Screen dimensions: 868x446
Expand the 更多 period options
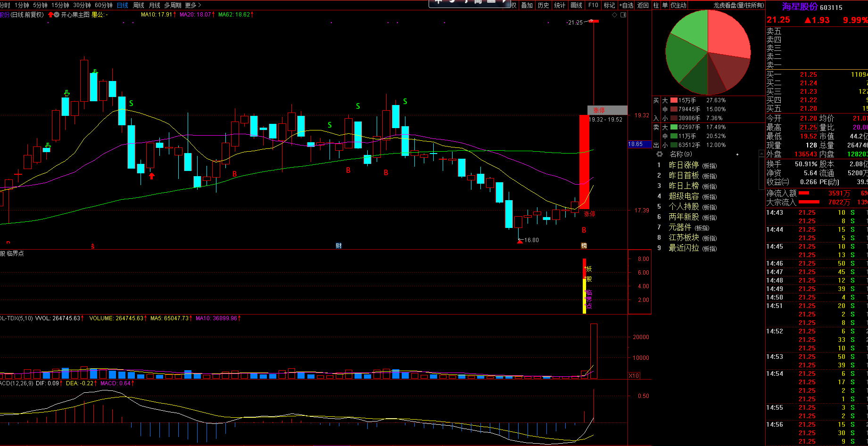point(193,5)
